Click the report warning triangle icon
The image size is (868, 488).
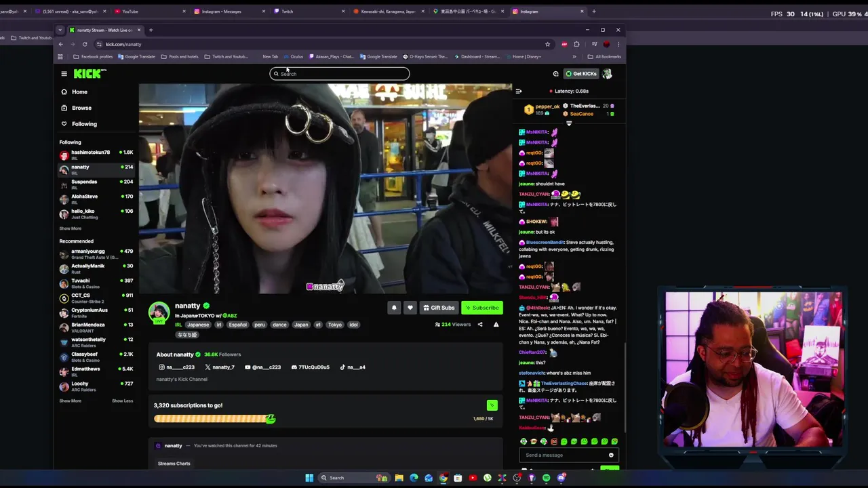(496, 325)
